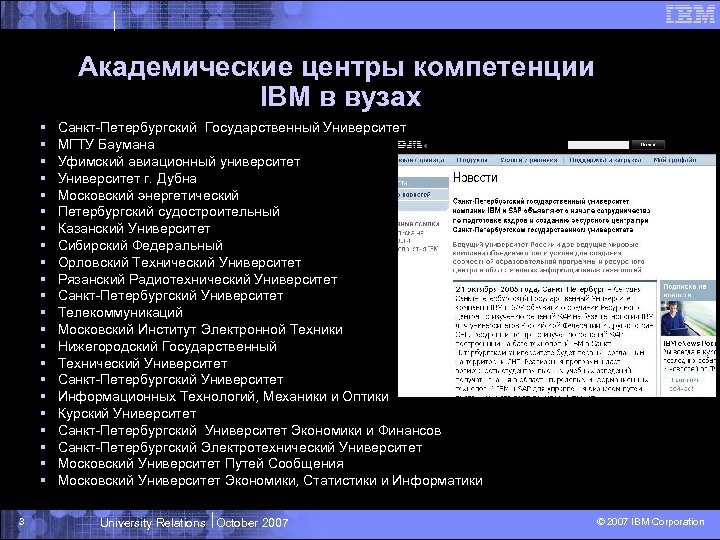720x540 pixels.
Task: Open the 'Продукты' tab in the webpage navigation
Action: (472, 160)
